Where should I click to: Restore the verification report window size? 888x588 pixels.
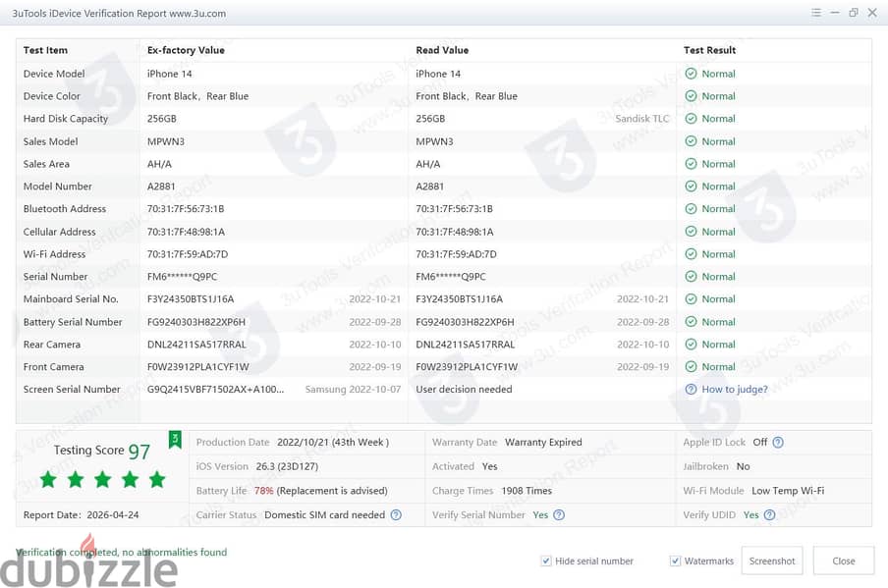[x=854, y=13]
